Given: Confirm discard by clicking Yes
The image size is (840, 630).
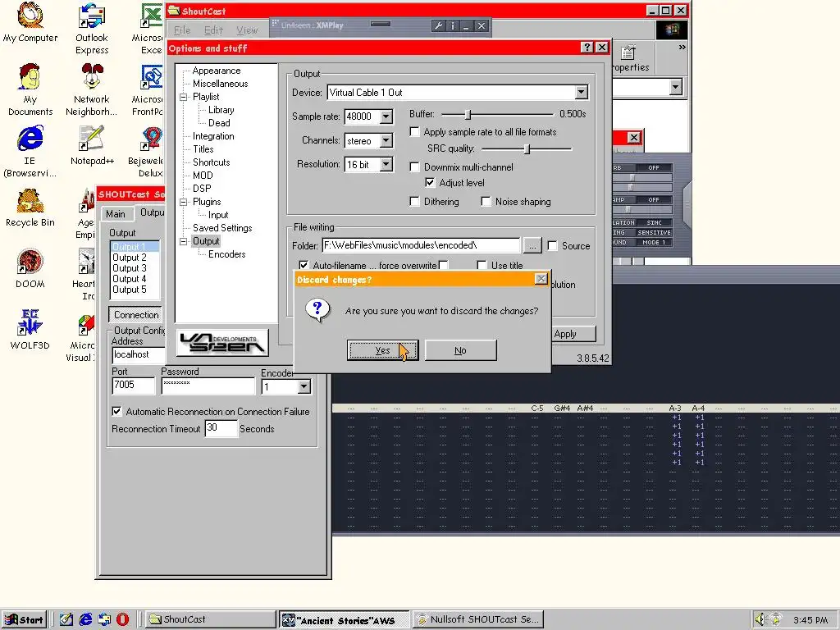Looking at the screenshot, I should [x=382, y=350].
